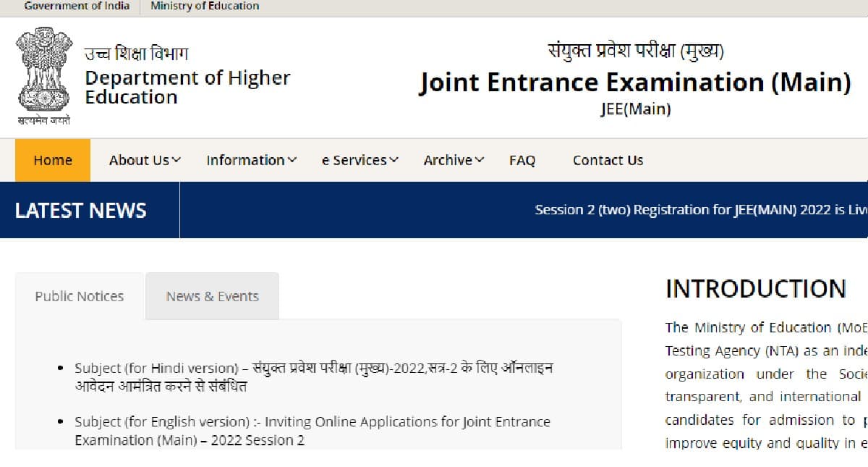Navigate to the Contact Us page

coord(608,160)
